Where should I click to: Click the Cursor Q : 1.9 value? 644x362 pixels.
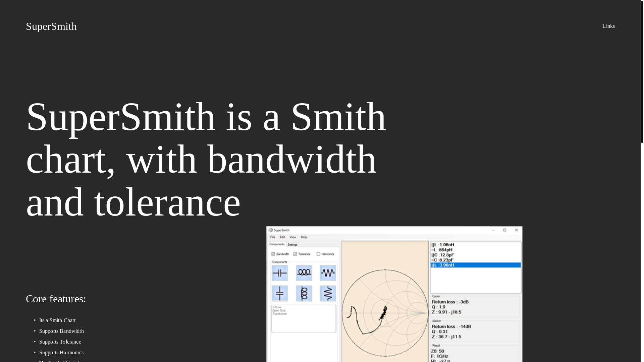438,307
